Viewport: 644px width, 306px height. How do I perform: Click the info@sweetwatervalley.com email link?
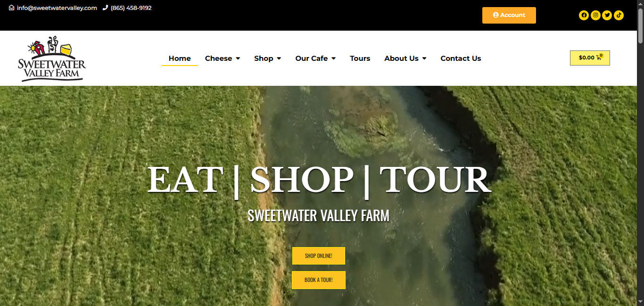(x=57, y=8)
